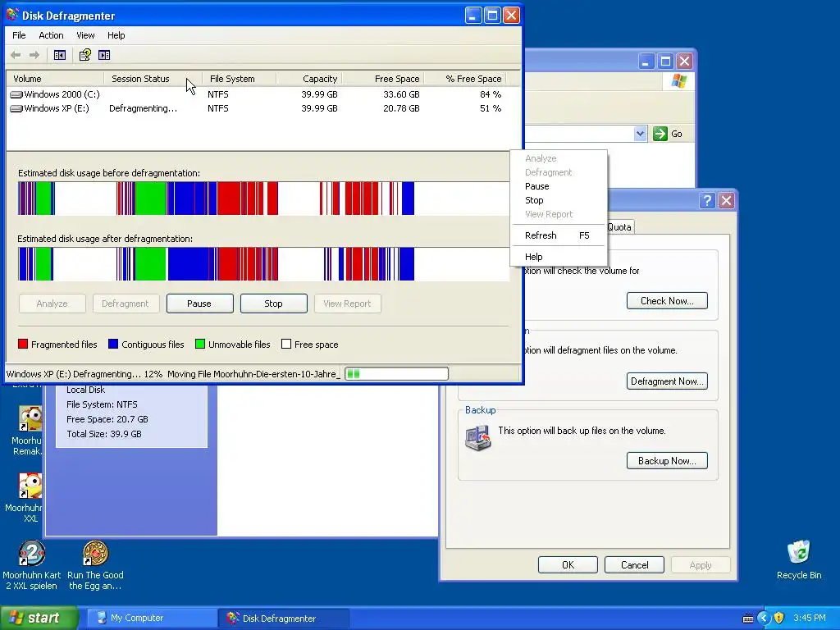Click the Free Space column header
840x630 pixels.
click(383, 79)
